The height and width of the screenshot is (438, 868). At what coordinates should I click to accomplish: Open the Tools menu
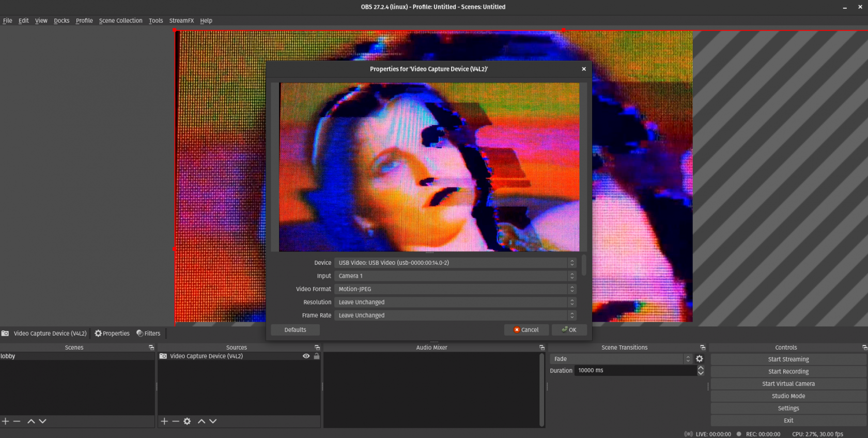click(x=156, y=21)
